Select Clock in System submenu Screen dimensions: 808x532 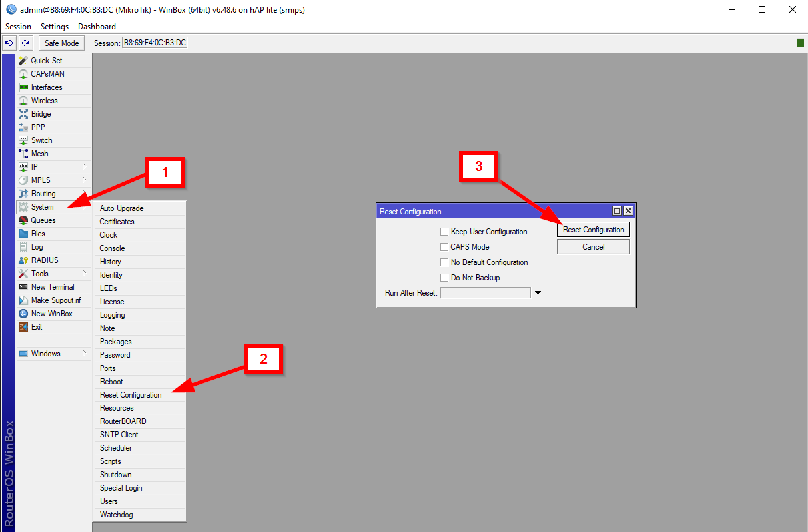point(139,235)
